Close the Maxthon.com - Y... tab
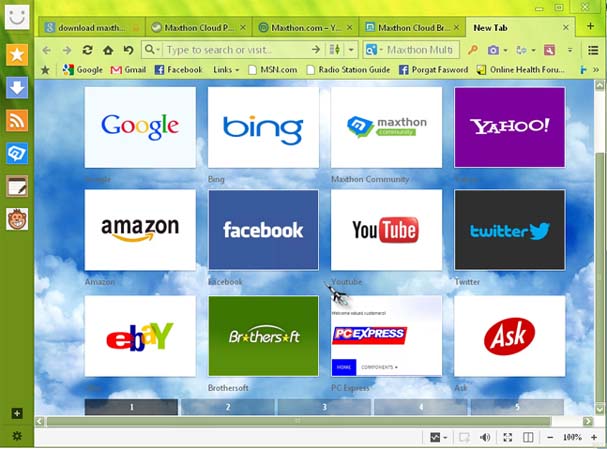The height and width of the screenshot is (449, 607). 350,27
